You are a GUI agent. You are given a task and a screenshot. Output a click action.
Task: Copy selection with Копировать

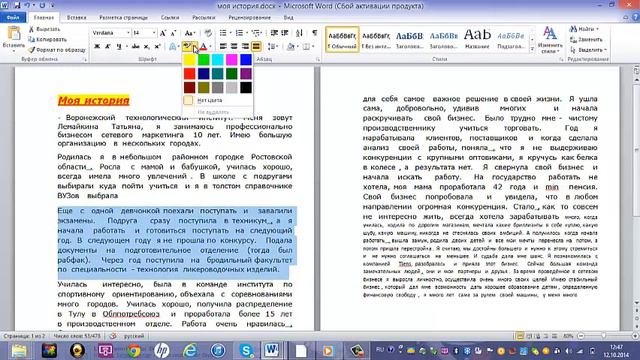pos(47,40)
